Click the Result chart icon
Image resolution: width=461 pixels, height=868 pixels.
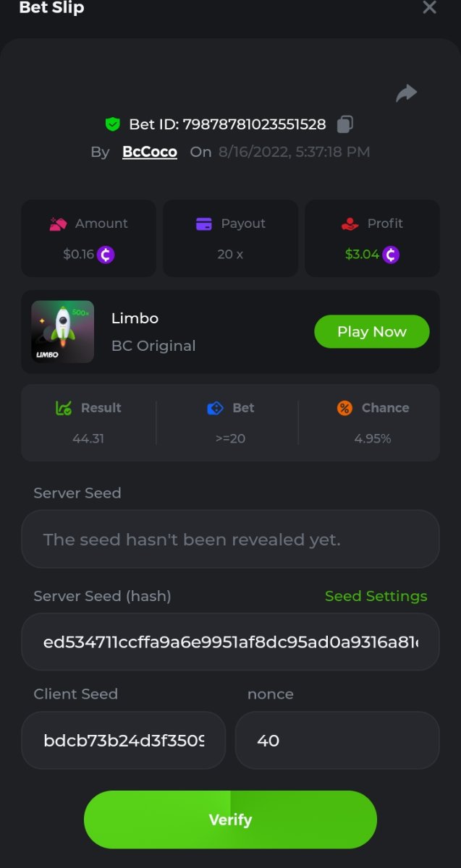point(64,408)
